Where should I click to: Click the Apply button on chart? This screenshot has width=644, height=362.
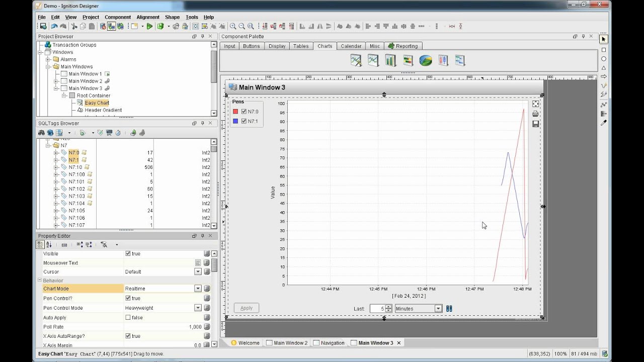(x=247, y=308)
